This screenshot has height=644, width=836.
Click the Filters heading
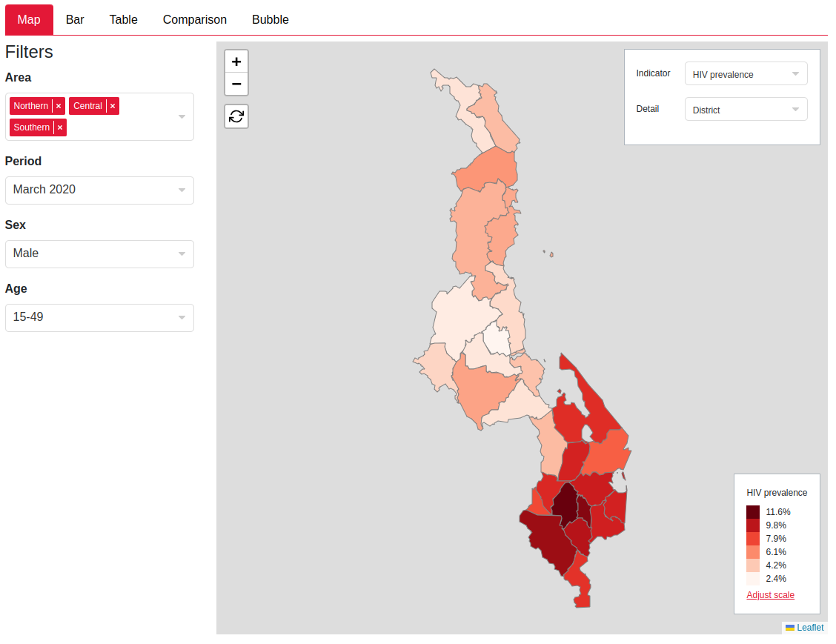[x=30, y=52]
